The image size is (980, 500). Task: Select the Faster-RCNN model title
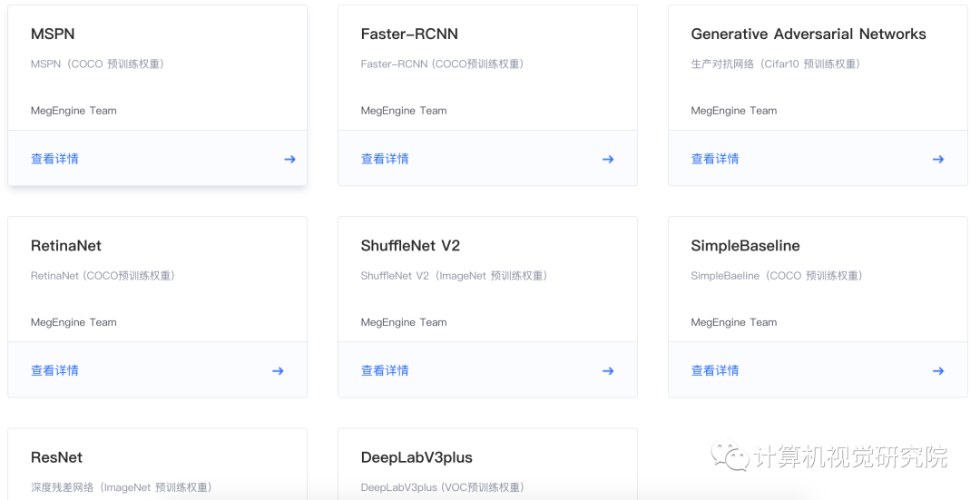click(409, 34)
